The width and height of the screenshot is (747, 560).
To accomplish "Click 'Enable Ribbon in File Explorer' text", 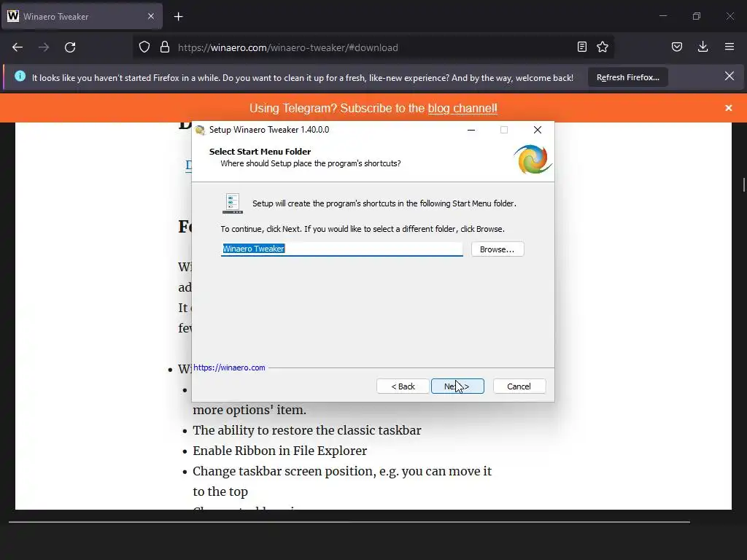I will (x=279, y=451).
